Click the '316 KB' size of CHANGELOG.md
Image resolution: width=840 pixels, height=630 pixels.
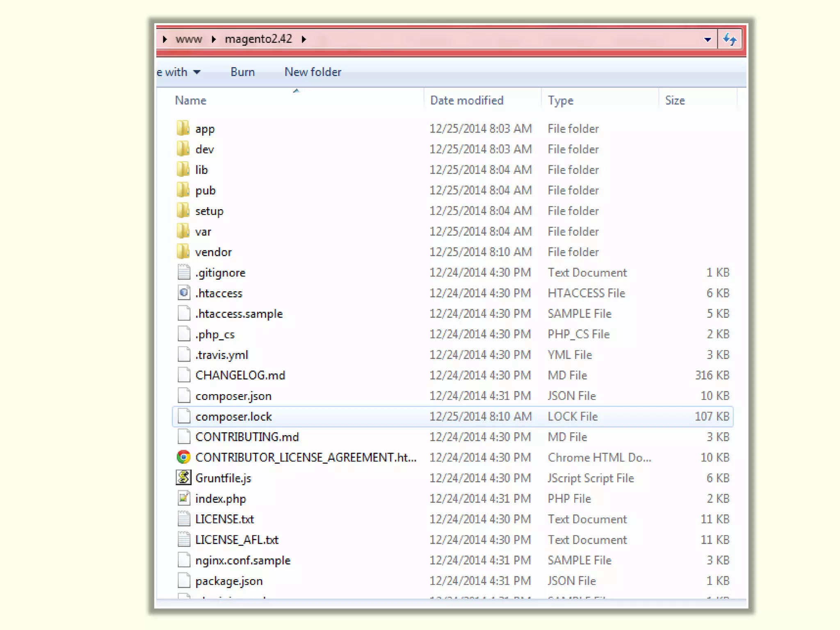pyautogui.click(x=712, y=375)
